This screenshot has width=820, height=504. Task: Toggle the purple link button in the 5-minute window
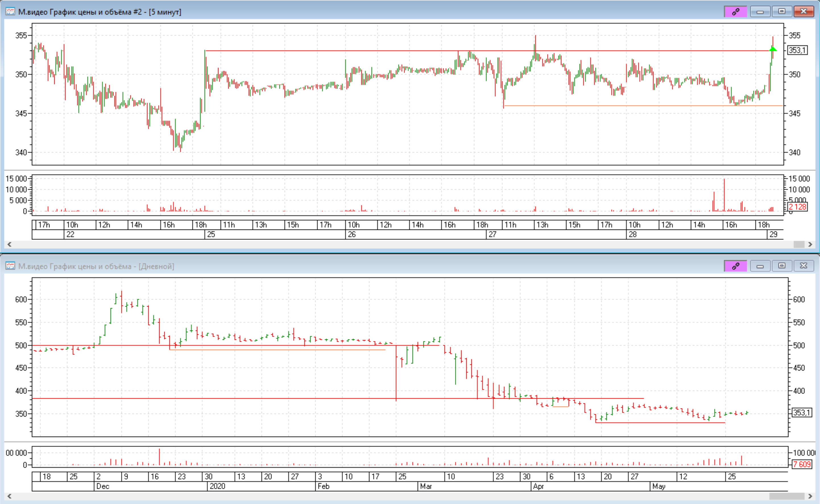coord(735,12)
